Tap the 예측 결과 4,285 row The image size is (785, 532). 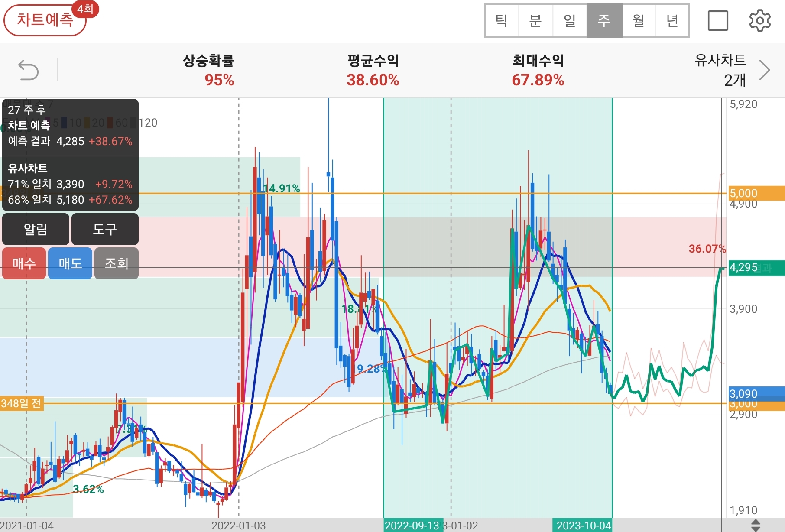pos(70,141)
